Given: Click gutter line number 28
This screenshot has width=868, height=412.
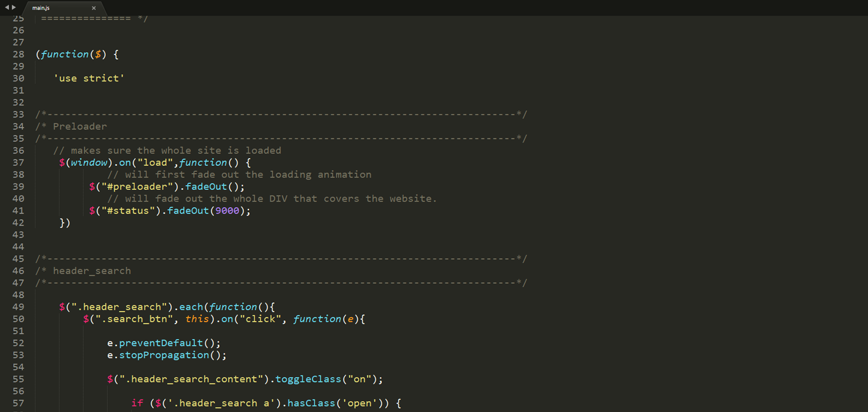Looking at the screenshot, I should [18, 54].
